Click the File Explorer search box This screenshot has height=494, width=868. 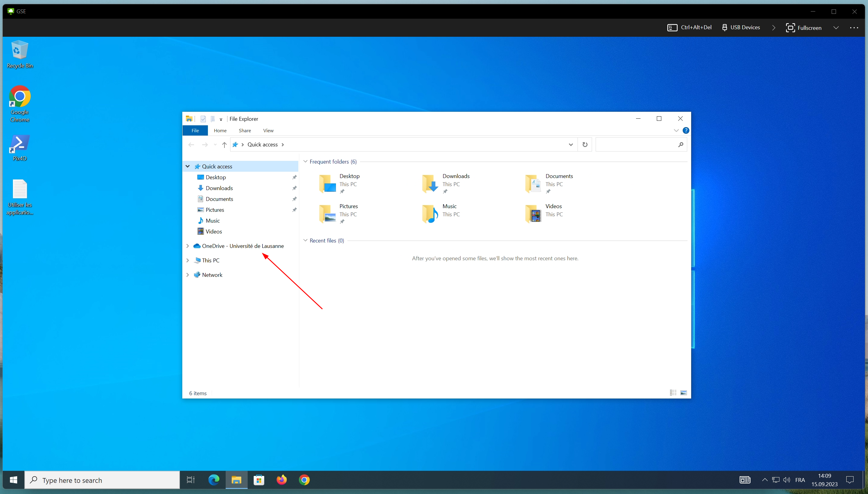(636, 145)
